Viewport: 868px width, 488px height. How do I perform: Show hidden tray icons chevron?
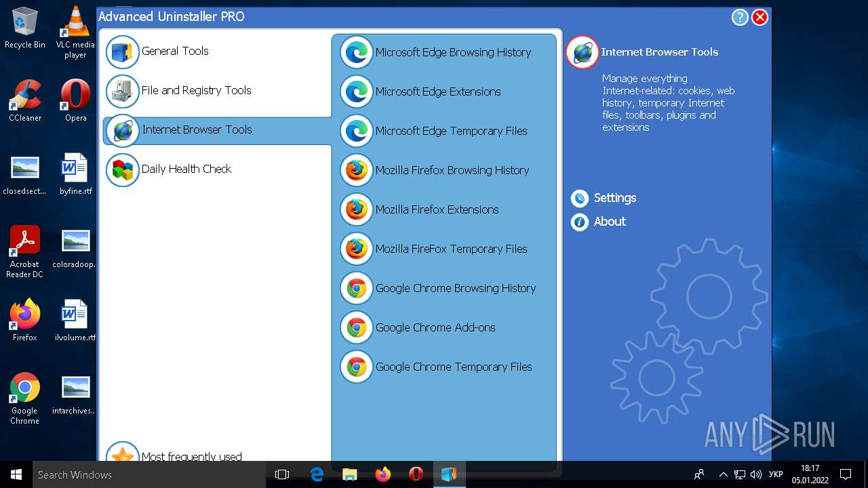pos(723,474)
